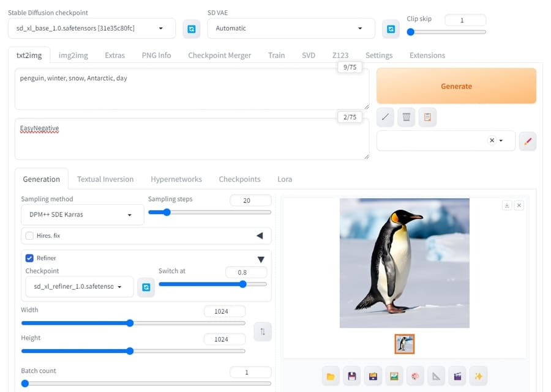Click the Clip skip number field
The width and height of the screenshot is (551, 392).
pos(465,20)
